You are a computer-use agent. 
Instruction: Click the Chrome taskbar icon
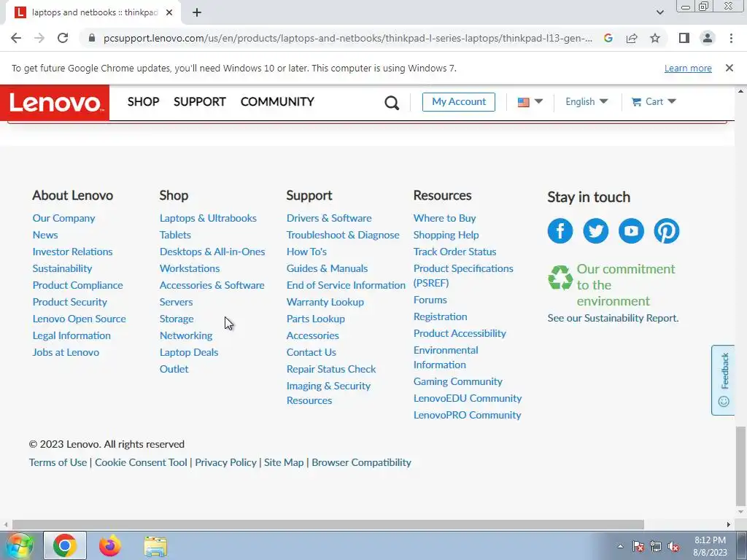click(65, 545)
